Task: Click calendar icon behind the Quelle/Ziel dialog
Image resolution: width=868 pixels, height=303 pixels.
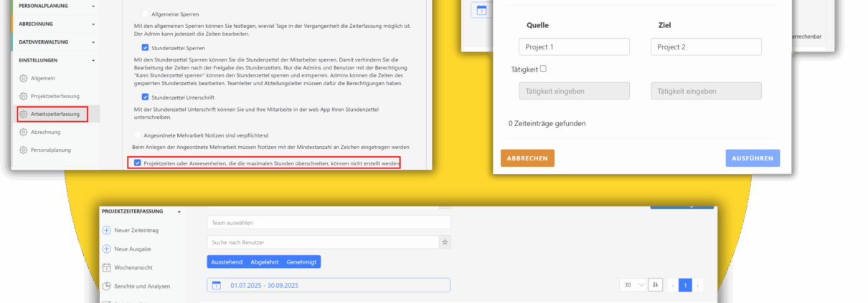Action: [481, 10]
